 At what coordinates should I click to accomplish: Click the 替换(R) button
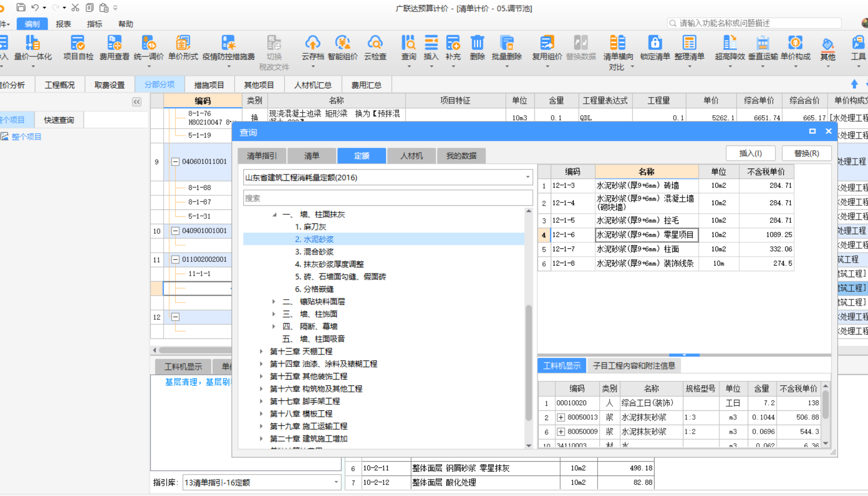pos(807,153)
